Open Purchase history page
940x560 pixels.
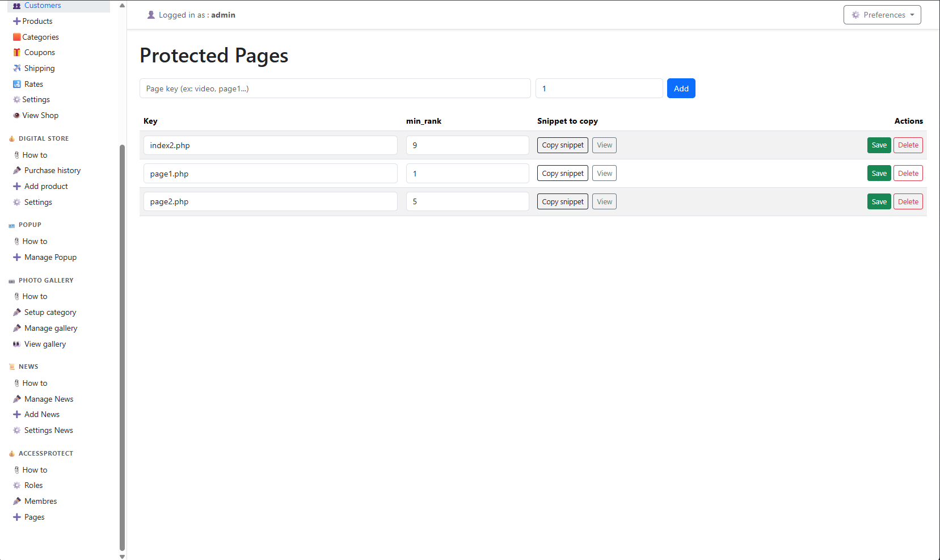[52, 170]
